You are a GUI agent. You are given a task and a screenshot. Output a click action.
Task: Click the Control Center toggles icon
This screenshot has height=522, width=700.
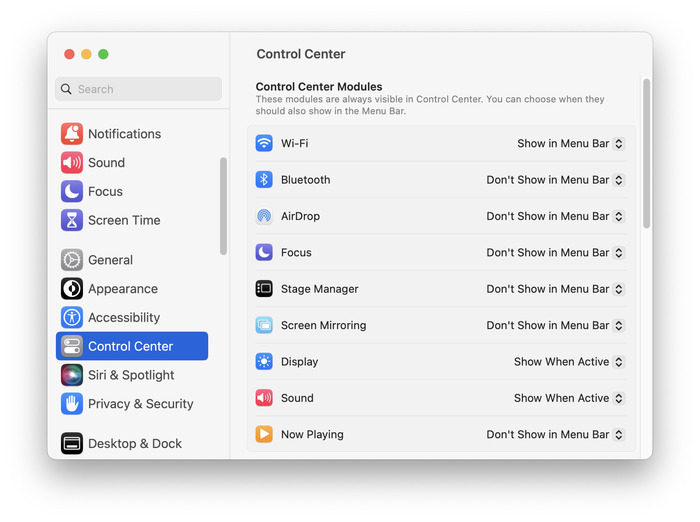(71, 346)
